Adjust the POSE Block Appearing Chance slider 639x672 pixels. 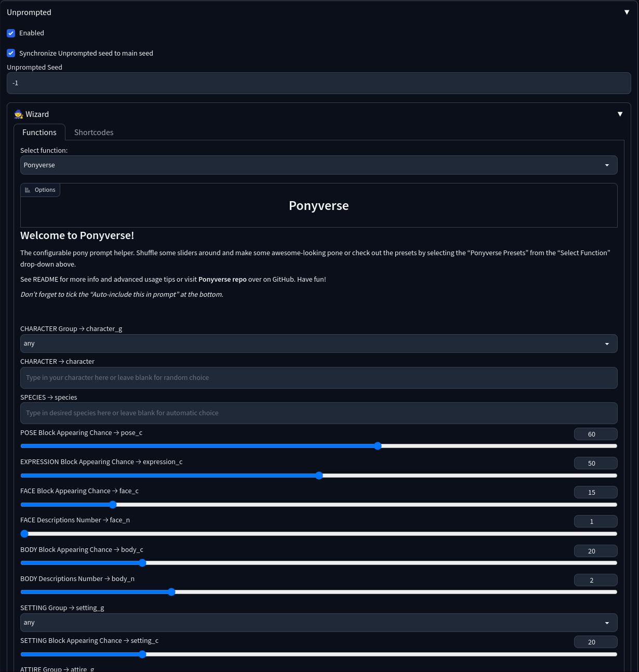(x=319, y=446)
